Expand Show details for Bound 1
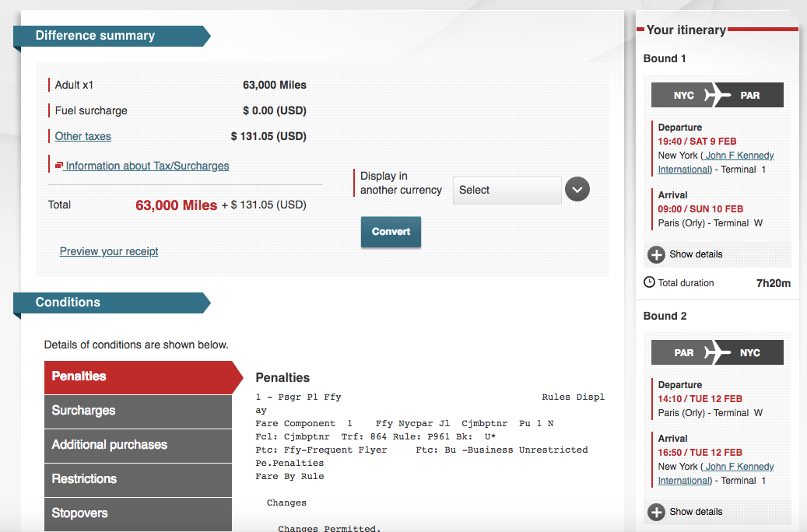This screenshot has width=807, height=532. pyautogui.click(x=696, y=254)
